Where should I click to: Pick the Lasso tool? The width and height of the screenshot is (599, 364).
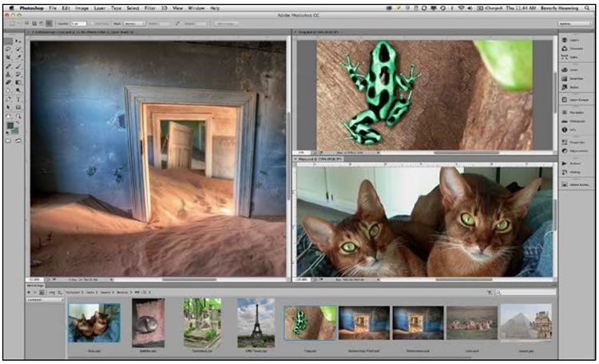click(x=10, y=48)
